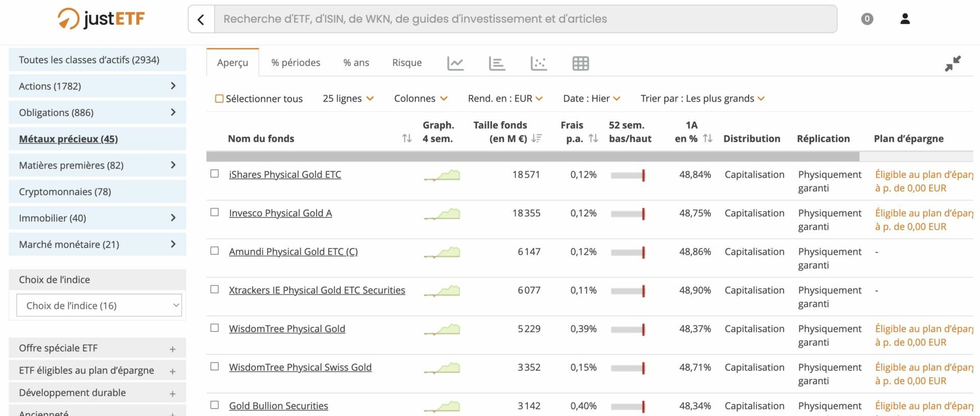Image resolution: width=980 pixels, height=416 pixels.
Task: View Xtrackers IE Physical Gold sparkline
Action: click(442, 291)
